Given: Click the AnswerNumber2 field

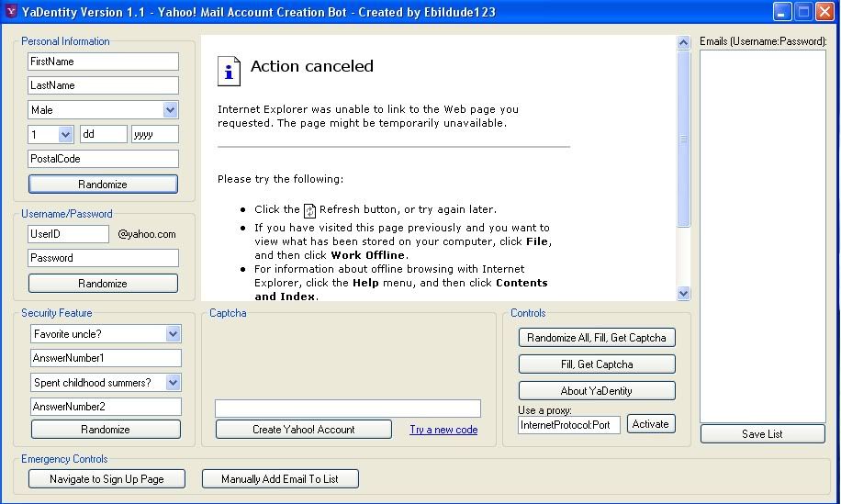Looking at the screenshot, I should pos(106,407).
